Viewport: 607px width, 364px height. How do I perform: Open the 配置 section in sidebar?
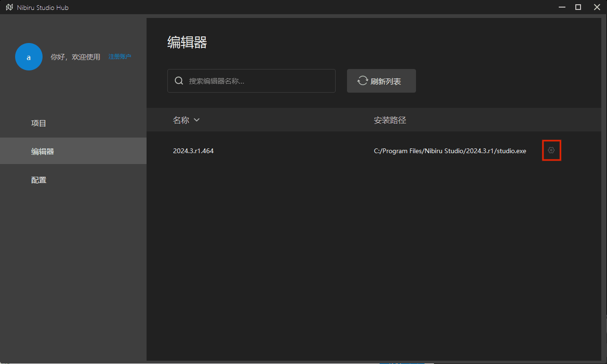coord(39,180)
